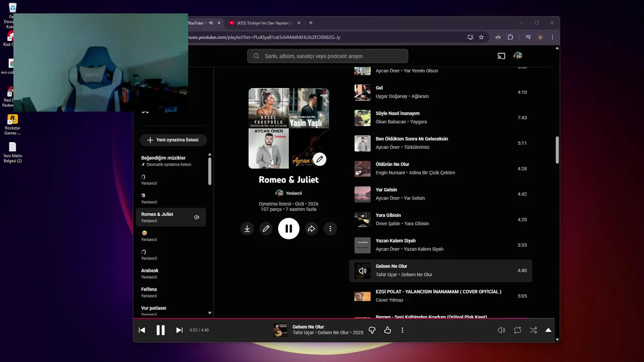Play the song Gel by Uygar Doğanay
Viewport: 644px width, 362px height.
440,92
